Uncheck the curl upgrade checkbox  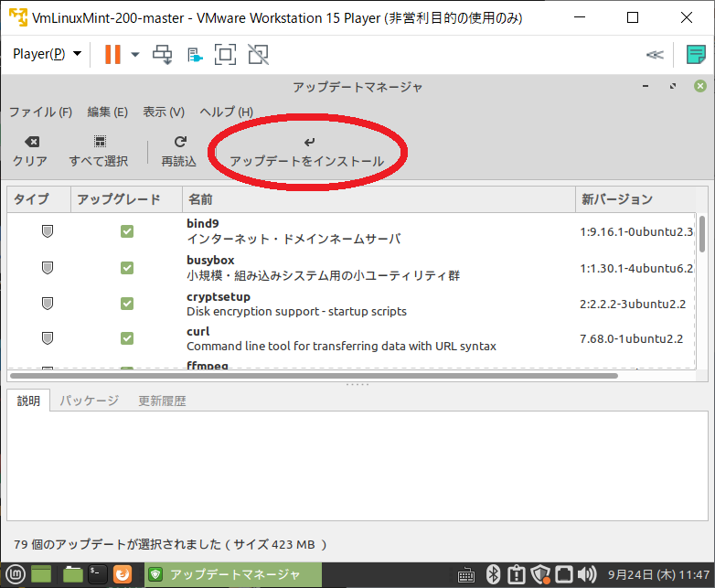pyautogui.click(x=127, y=338)
